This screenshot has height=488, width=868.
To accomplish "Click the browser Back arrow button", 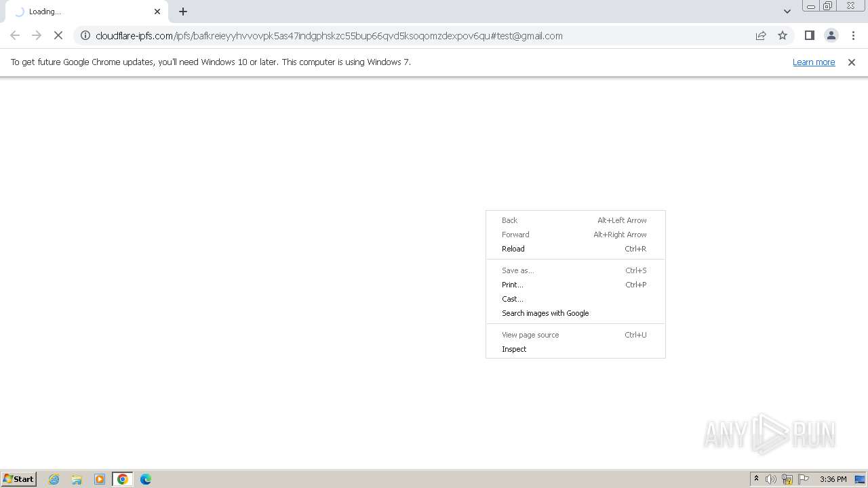I will (15, 35).
